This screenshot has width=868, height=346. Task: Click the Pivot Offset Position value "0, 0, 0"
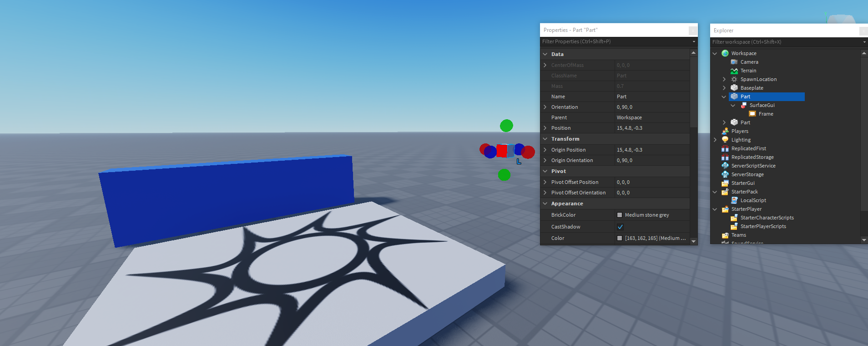[623, 182]
